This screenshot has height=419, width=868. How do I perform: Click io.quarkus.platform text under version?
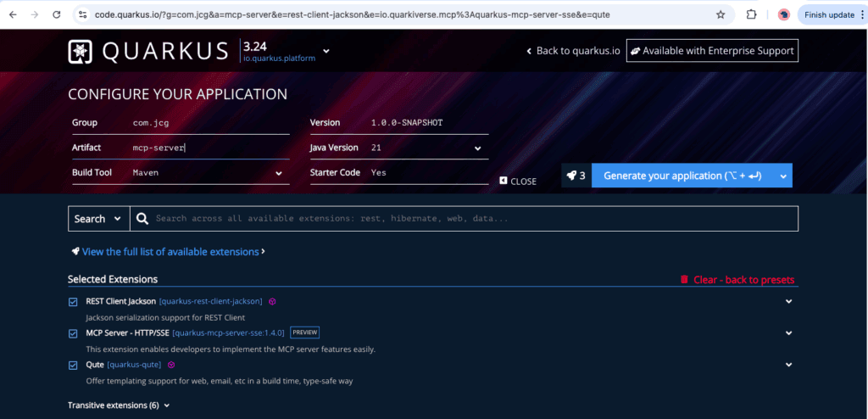coord(280,59)
